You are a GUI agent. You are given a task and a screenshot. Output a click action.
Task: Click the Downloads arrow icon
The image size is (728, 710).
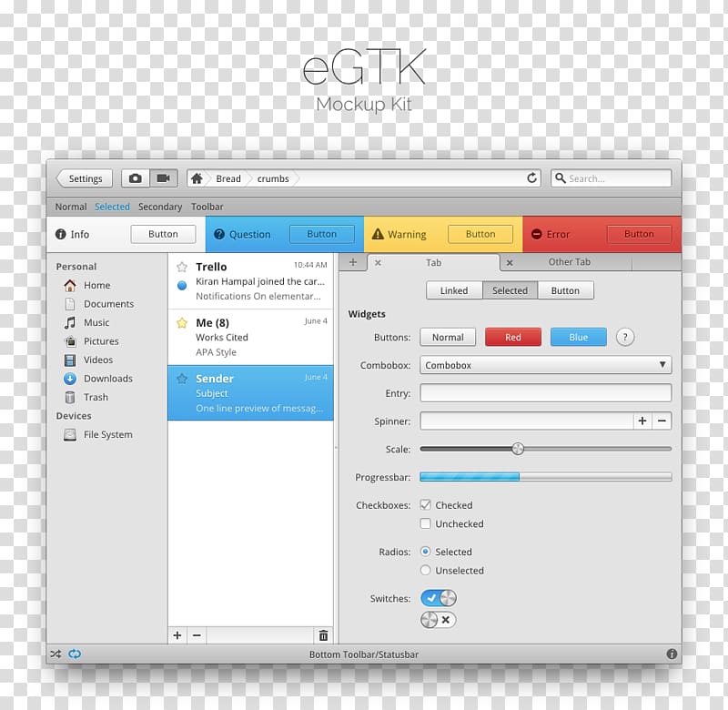coord(70,379)
